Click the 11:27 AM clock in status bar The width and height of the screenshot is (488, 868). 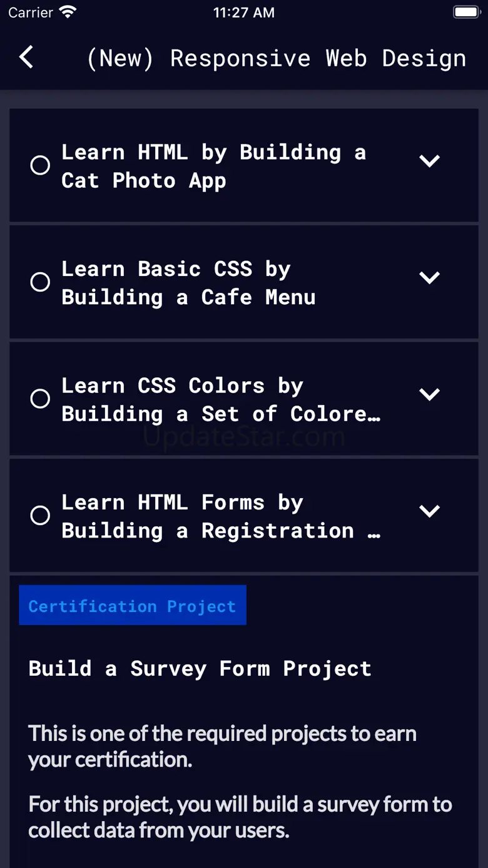click(x=243, y=13)
